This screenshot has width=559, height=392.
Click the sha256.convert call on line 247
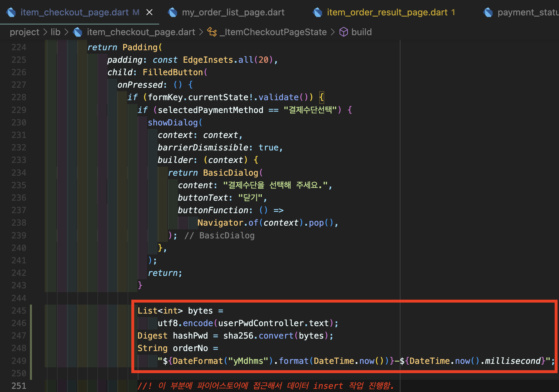click(259, 336)
